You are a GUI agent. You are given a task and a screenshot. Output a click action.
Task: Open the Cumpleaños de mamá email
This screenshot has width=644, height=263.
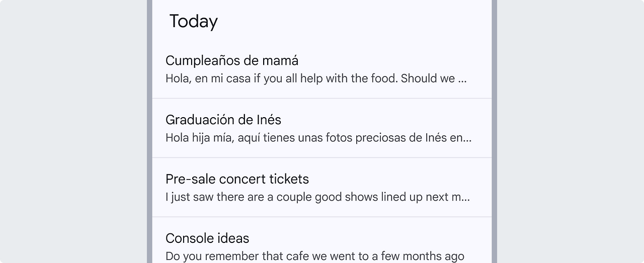tap(232, 61)
